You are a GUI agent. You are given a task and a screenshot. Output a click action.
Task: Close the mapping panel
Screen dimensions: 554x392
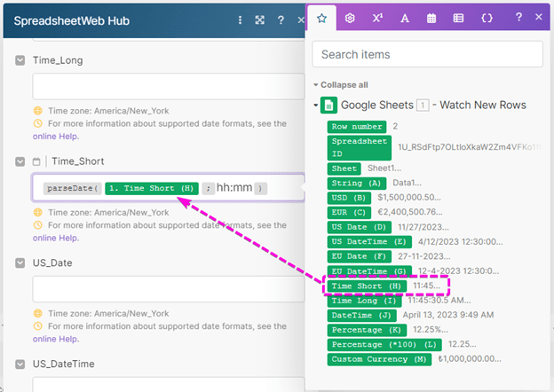539,17
